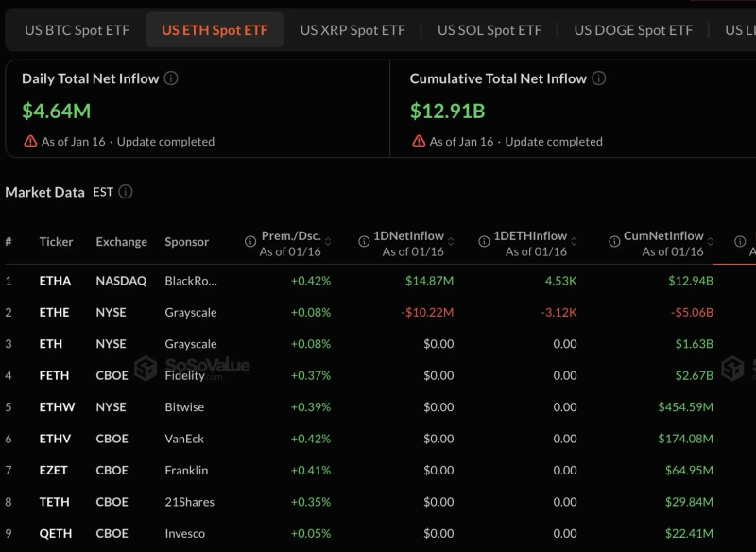This screenshot has height=552, width=756.
Task: Switch to US BTC Spot ETF tab
Action: pos(77,30)
